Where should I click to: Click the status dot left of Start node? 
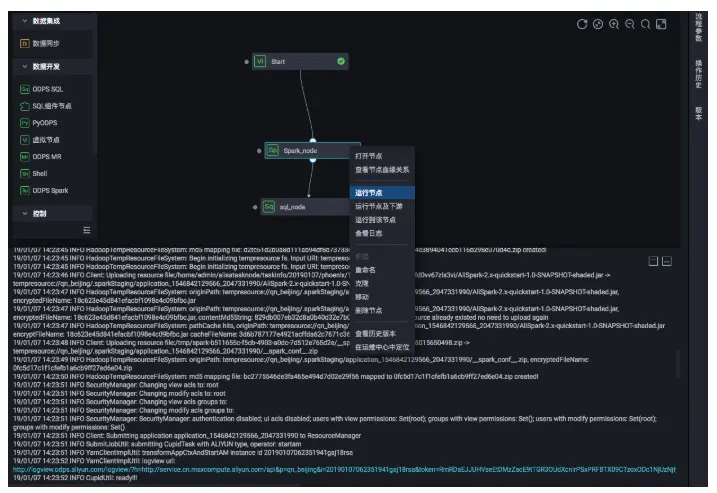pyautogui.click(x=246, y=62)
